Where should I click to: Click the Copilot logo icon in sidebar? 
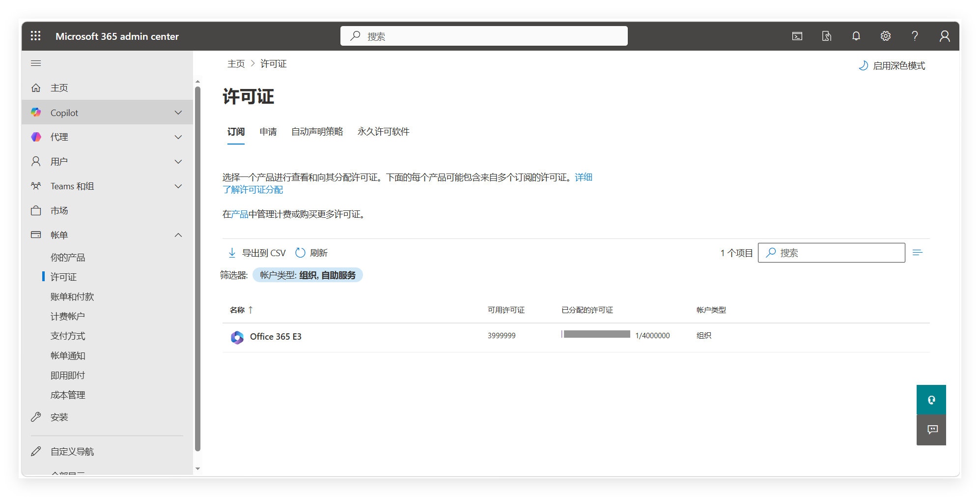36,113
